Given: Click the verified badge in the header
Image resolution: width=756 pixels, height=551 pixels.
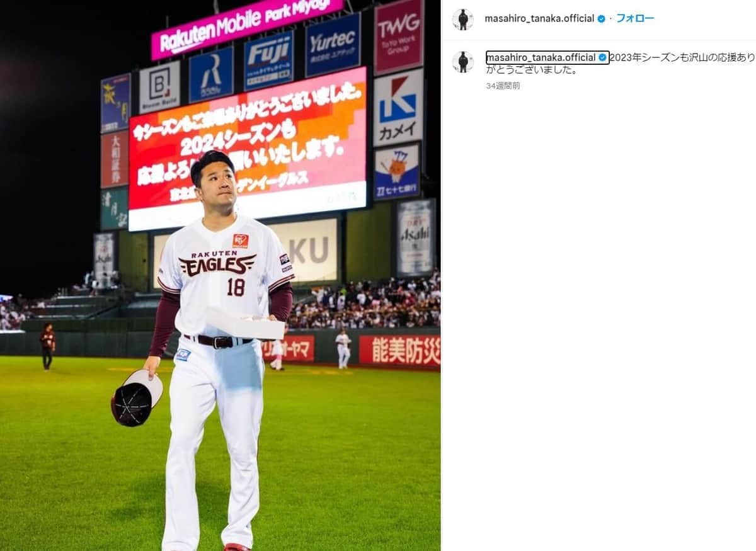Looking at the screenshot, I should (x=601, y=19).
